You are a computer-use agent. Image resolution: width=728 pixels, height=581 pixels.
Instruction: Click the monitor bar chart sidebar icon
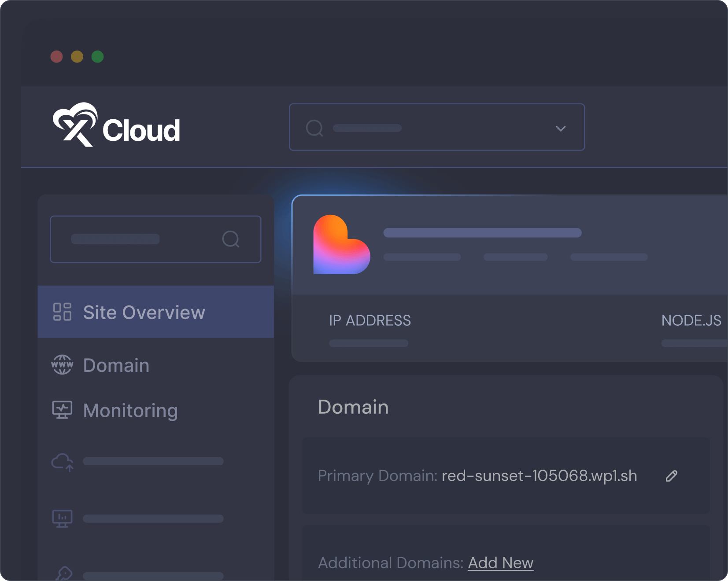point(62,518)
